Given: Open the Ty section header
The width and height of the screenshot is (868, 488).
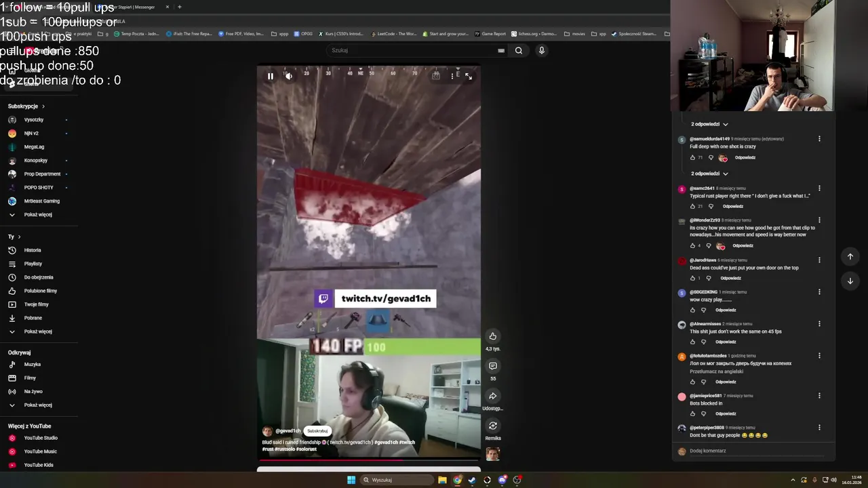Looking at the screenshot, I should click(x=14, y=237).
